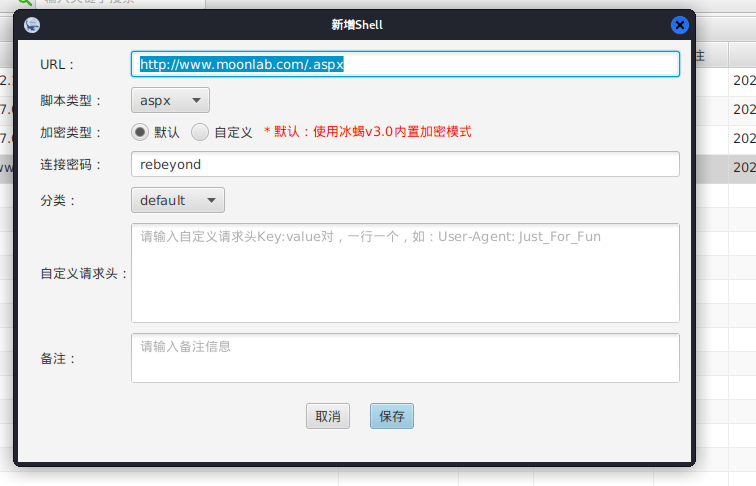Select the 默认 encryption radio button
The image size is (756, 486).
point(140,132)
